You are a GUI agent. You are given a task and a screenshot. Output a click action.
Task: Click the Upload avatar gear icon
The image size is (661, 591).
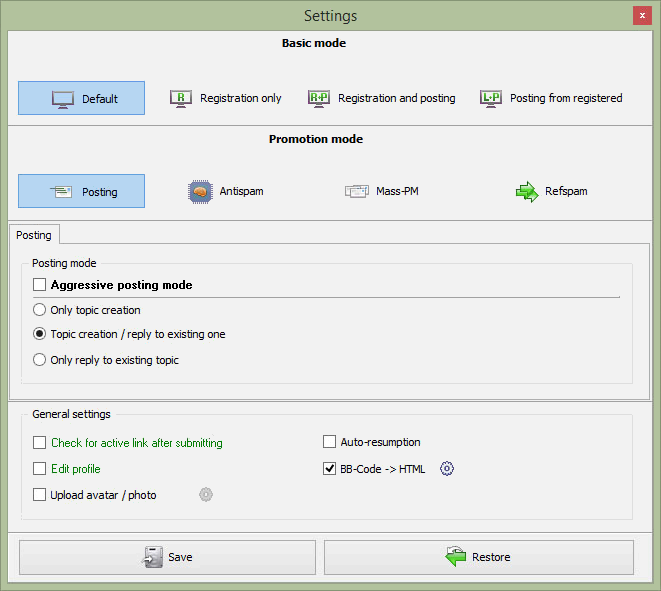pyautogui.click(x=206, y=494)
